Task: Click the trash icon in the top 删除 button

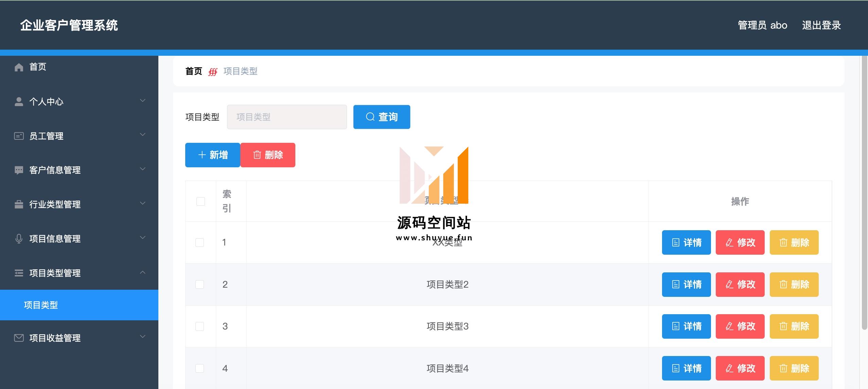Action: pyautogui.click(x=257, y=155)
